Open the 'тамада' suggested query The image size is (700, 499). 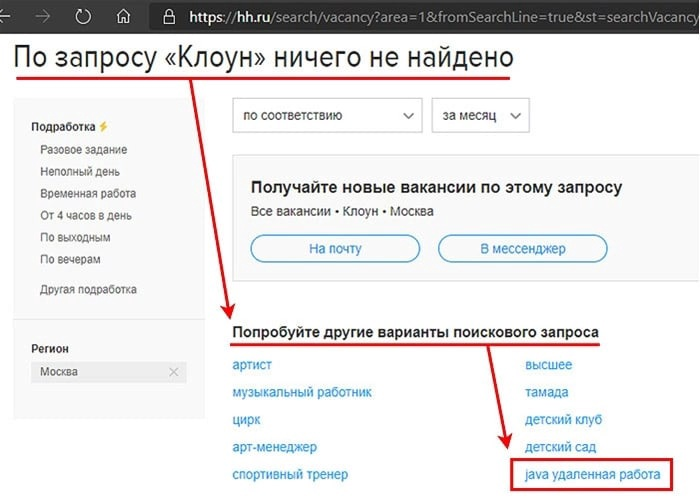tap(546, 392)
